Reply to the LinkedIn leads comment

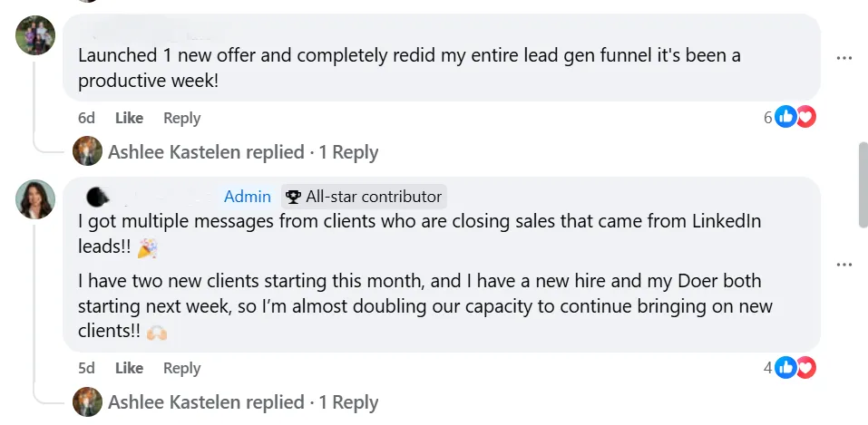click(x=181, y=368)
